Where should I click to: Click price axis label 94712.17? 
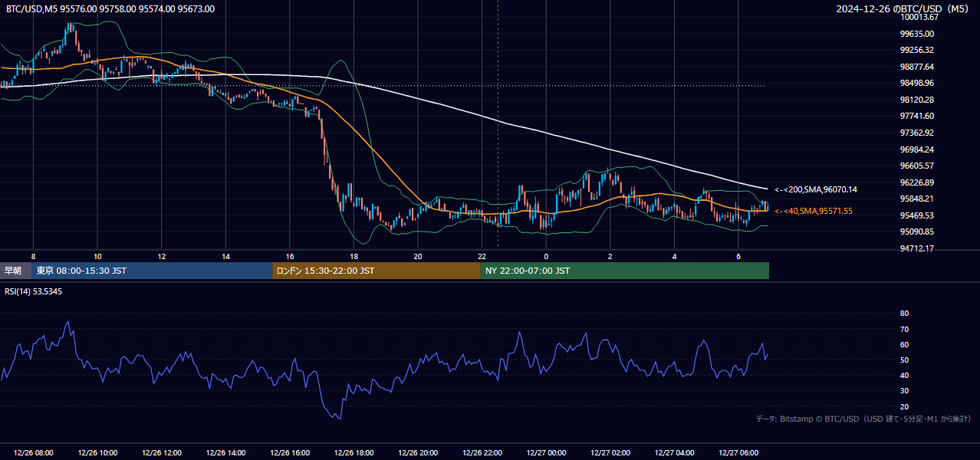pos(916,248)
